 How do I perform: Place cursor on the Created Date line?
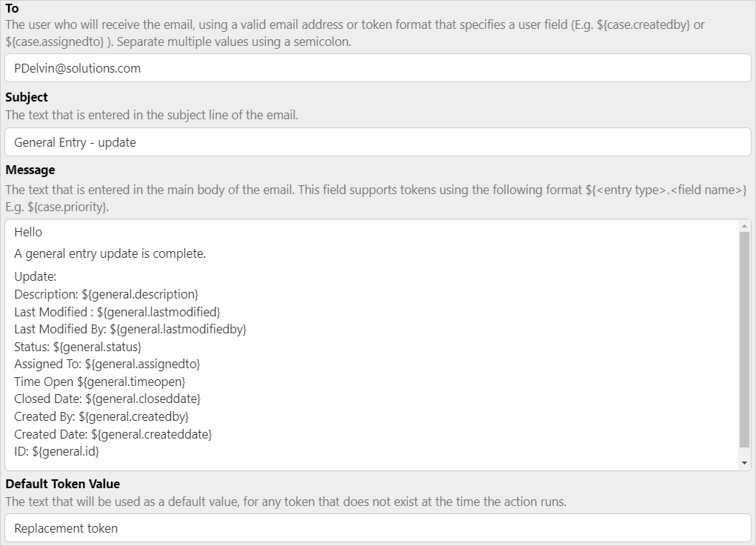tap(113, 434)
